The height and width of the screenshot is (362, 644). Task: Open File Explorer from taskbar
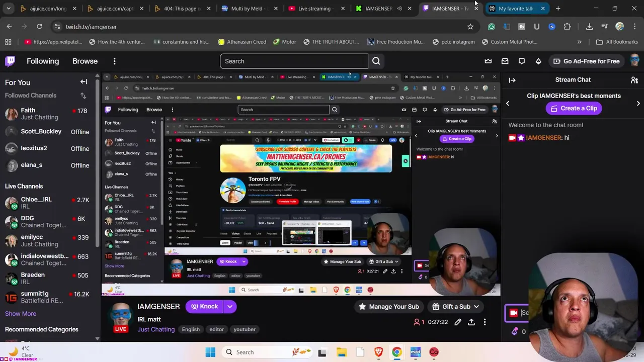coord(341,352)
